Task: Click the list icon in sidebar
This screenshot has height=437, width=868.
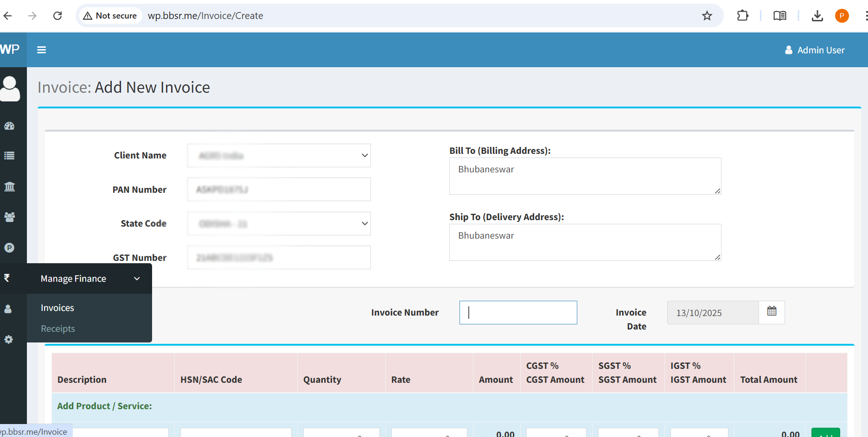Action: [x=9, y=156]
